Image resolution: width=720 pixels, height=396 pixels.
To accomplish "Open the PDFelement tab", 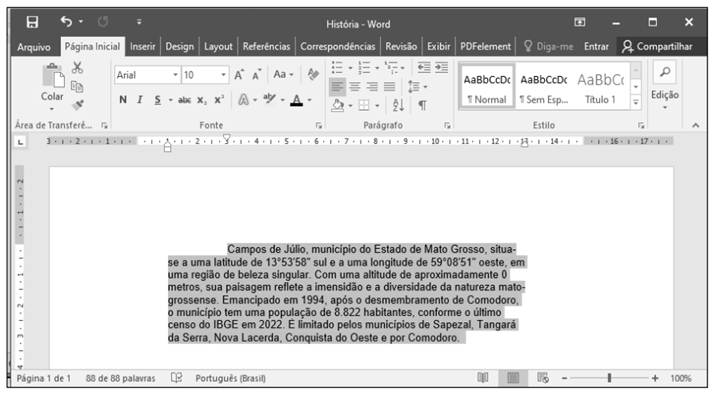I will point(485,46).
